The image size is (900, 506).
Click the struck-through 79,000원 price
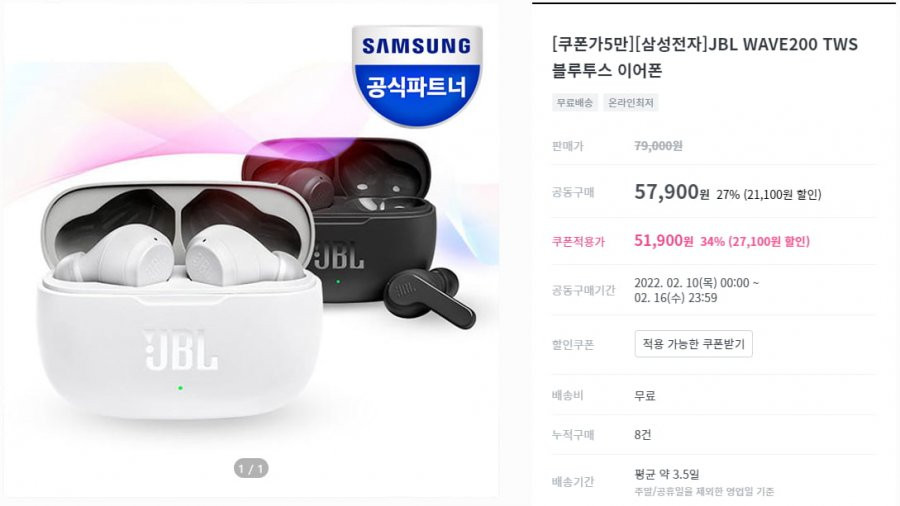(x=658, y=146)
